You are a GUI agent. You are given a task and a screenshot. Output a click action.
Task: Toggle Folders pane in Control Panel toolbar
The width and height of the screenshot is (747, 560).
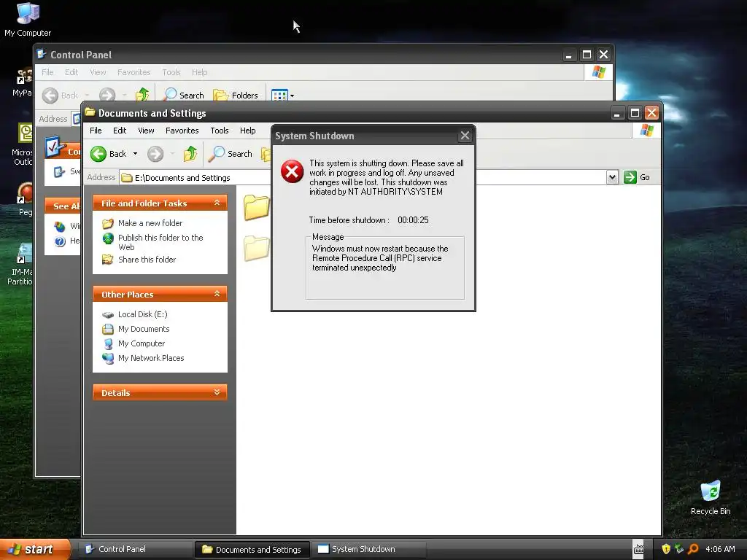(236, 96)
